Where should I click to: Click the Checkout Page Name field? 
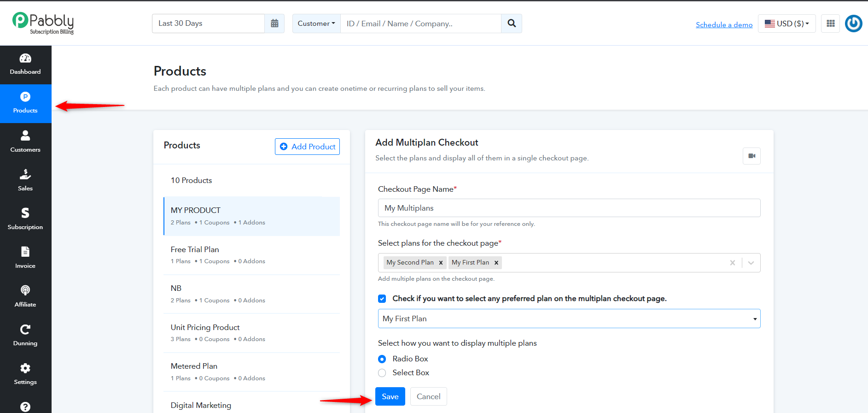[569, 208]
